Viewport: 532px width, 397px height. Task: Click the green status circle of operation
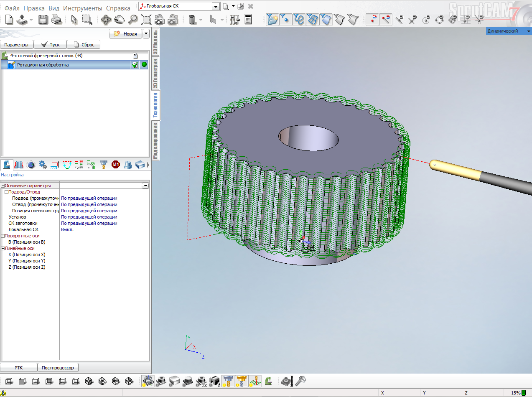pos(144,65)
